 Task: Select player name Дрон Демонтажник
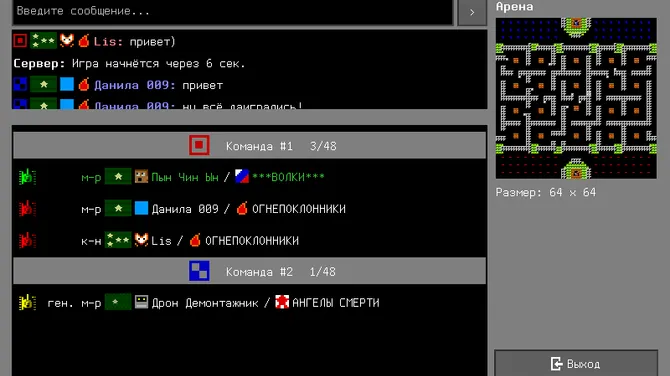[205, 303]
